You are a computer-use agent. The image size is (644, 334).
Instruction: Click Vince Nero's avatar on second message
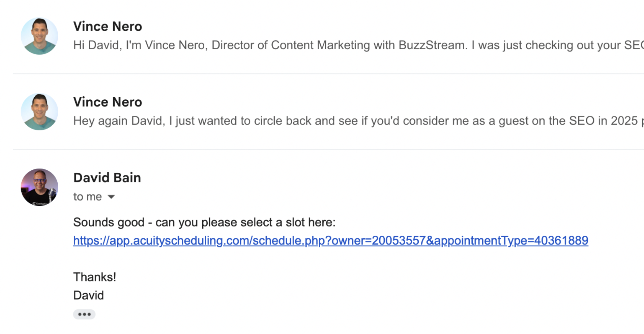point(39,111)
